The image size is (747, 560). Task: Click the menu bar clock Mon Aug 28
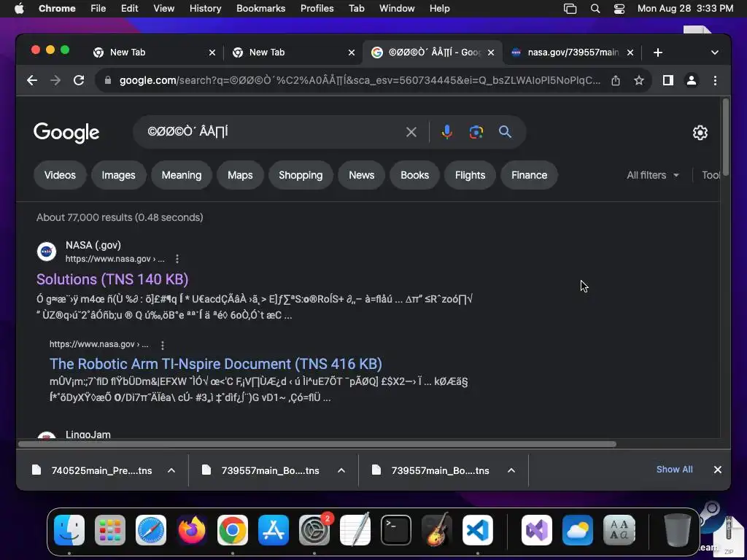[x=685, y=9]
